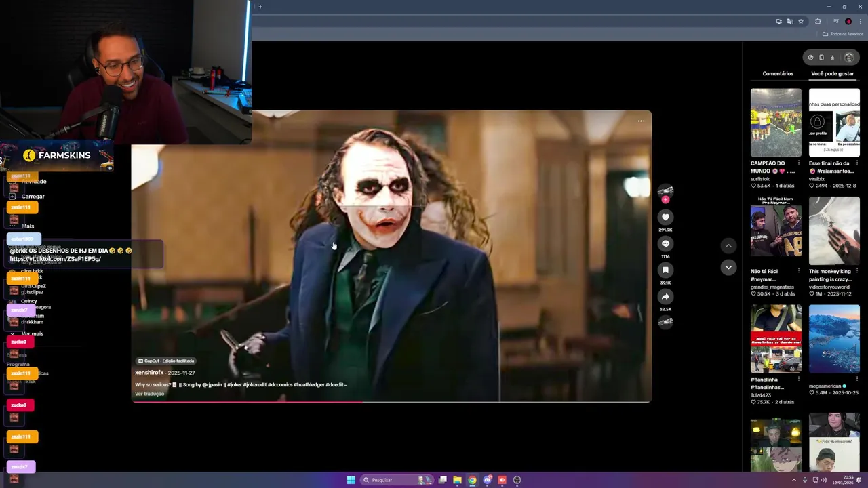The width and height of the screenshot is (868, 488).
Task: Open a new tab with the plus button
Action: [x=260, y=7]
